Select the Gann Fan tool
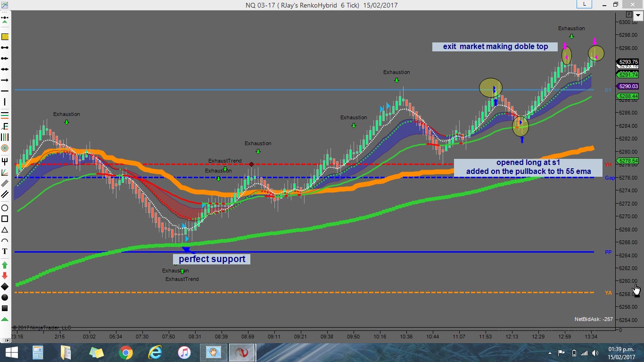The height and width of the screenshot is (362, 644). pyautogui.click(x=5, y=172)
